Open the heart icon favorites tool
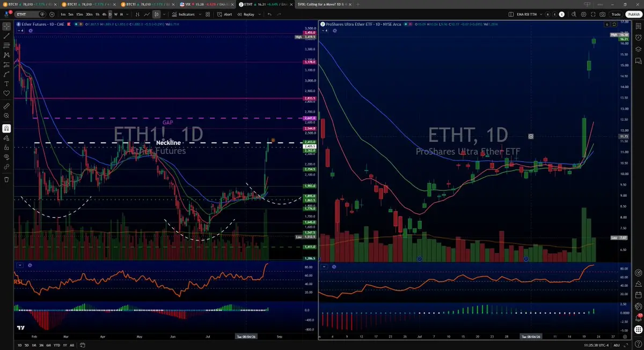Image resolution: width=644 pixels, height=350 pixels. point(6,93)
